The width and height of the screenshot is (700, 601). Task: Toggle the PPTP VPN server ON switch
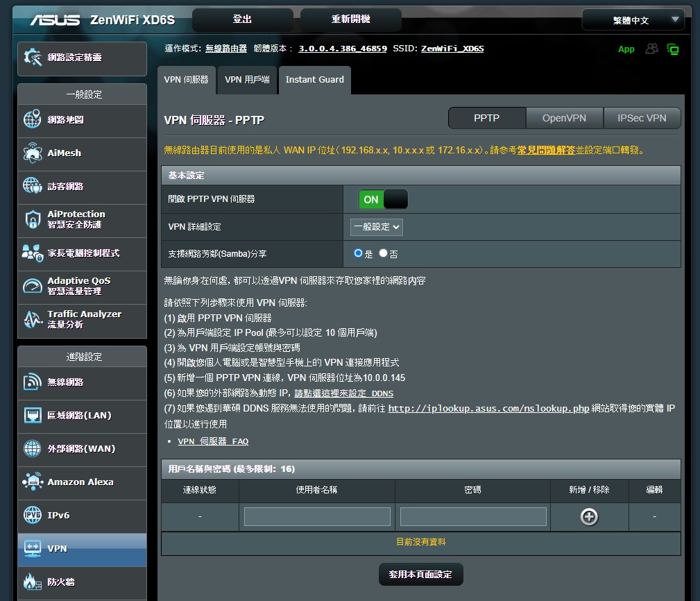383,199
